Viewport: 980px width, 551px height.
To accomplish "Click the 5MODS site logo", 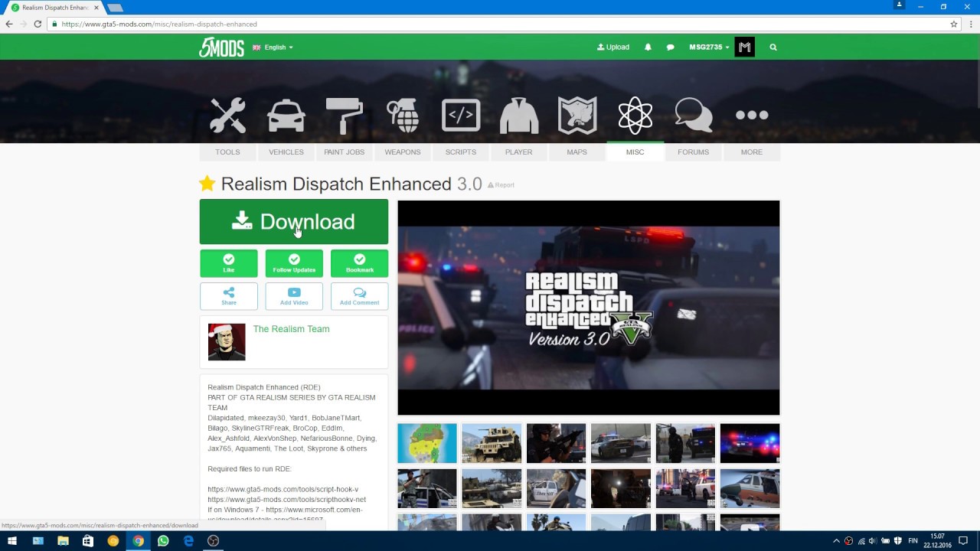I will (221, 47).
